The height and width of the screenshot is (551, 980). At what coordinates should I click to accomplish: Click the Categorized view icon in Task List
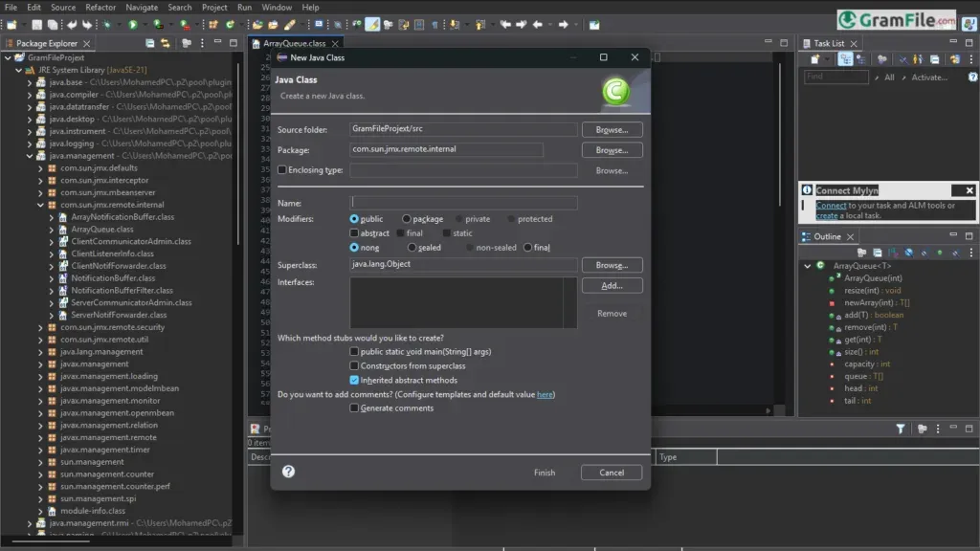846,59
